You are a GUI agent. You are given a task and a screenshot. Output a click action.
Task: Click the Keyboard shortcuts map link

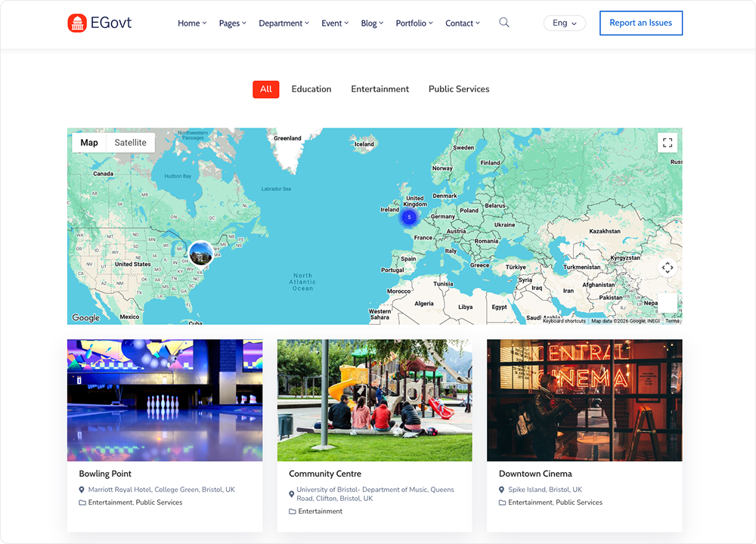(x=564, y=321)
